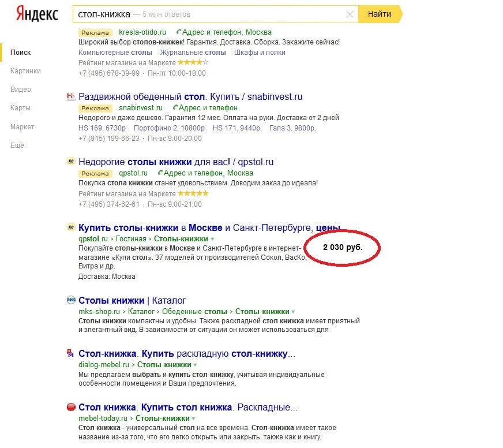Open Карты in the sidebar

pos(20,108)
